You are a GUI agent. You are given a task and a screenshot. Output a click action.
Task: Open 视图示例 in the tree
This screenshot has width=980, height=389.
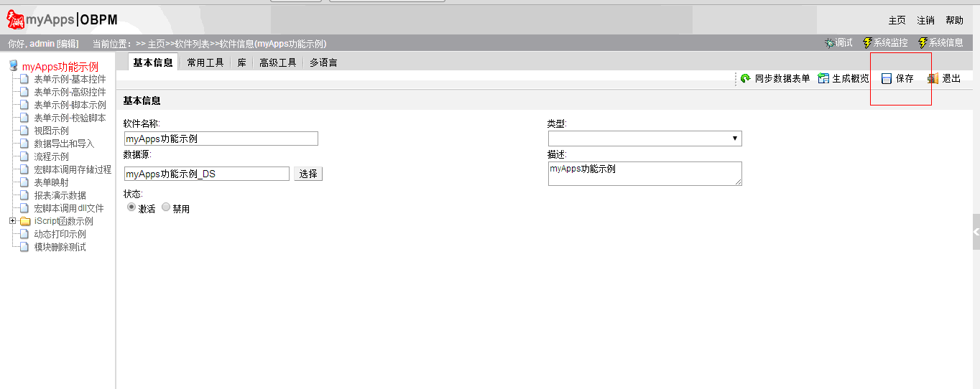click(52, 131)
